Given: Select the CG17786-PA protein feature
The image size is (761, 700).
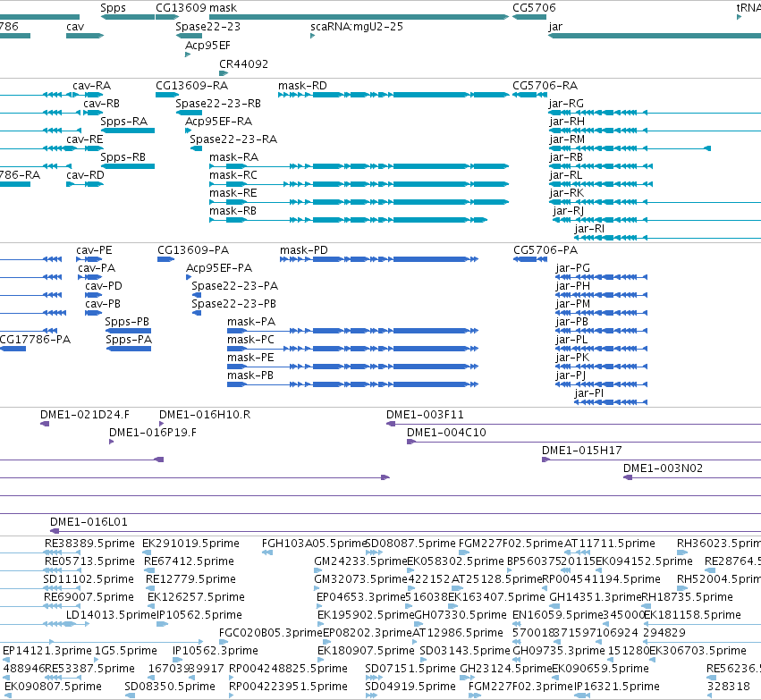Looking at the screenshot, I should click(x=13, y=349).
